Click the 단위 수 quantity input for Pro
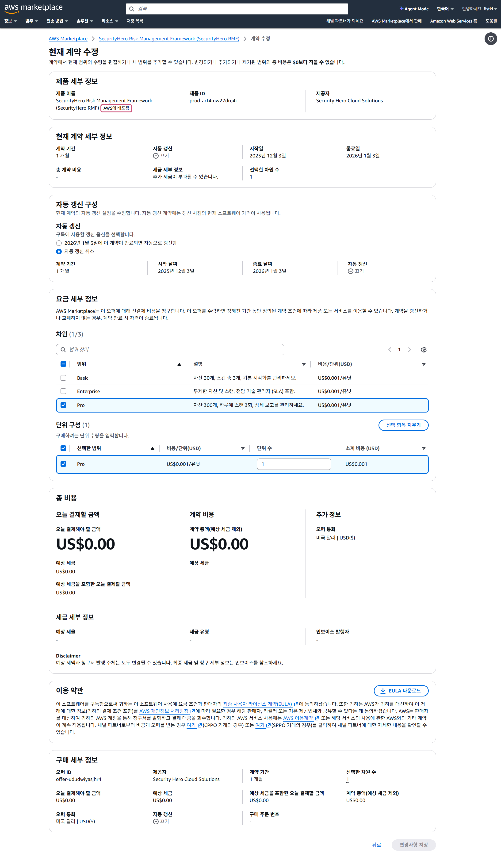Screen dimensions: 501x868 [x=294, y=464]
